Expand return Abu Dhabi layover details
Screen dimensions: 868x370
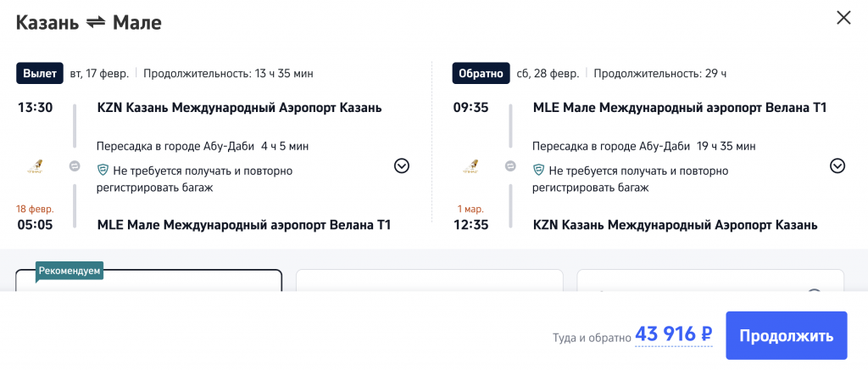point(837,166)
